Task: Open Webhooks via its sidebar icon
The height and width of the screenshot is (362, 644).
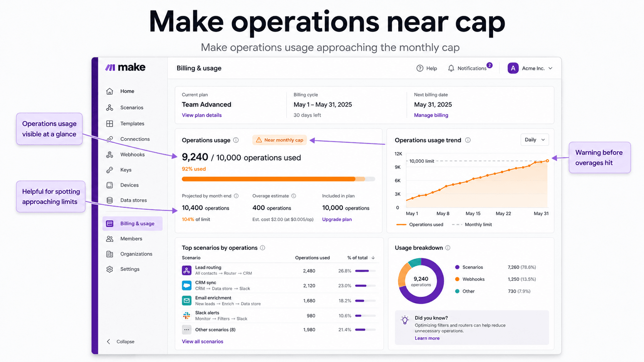Action: pos(110,154)
